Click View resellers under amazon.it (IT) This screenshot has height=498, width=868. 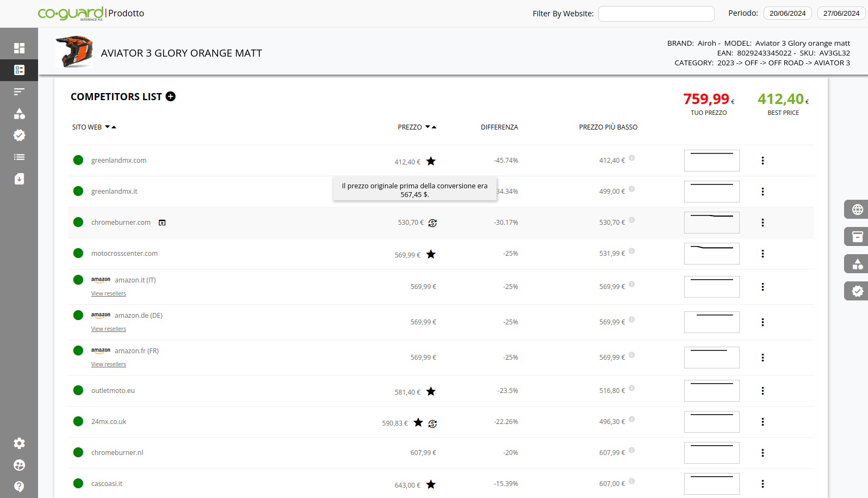(x=108, y=293)
